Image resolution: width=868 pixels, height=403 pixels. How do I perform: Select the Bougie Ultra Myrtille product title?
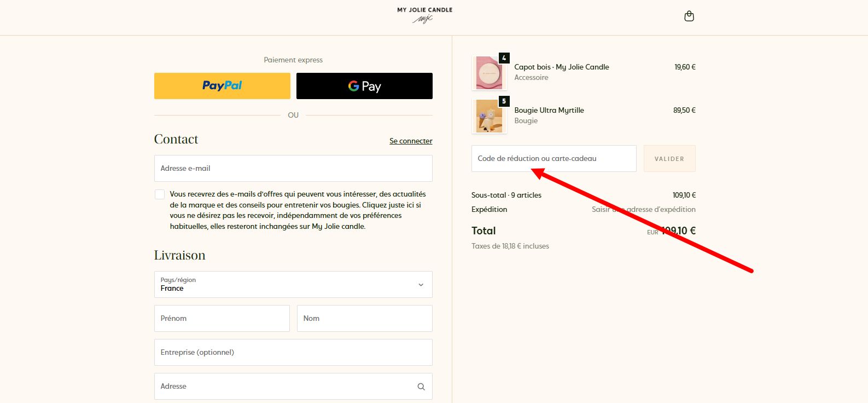[549, 110]
